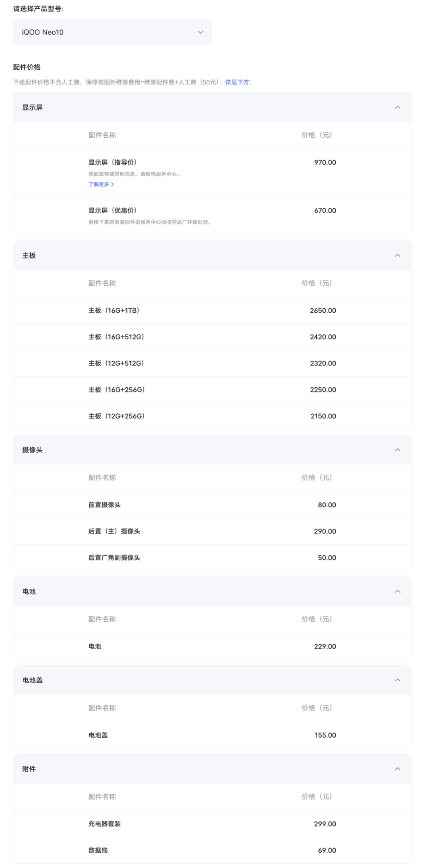Collapse the 电池 section chevron
Image resolution: width=425 pixels, height=868 pixels.
pyautogui.click(x=397, y=592)
